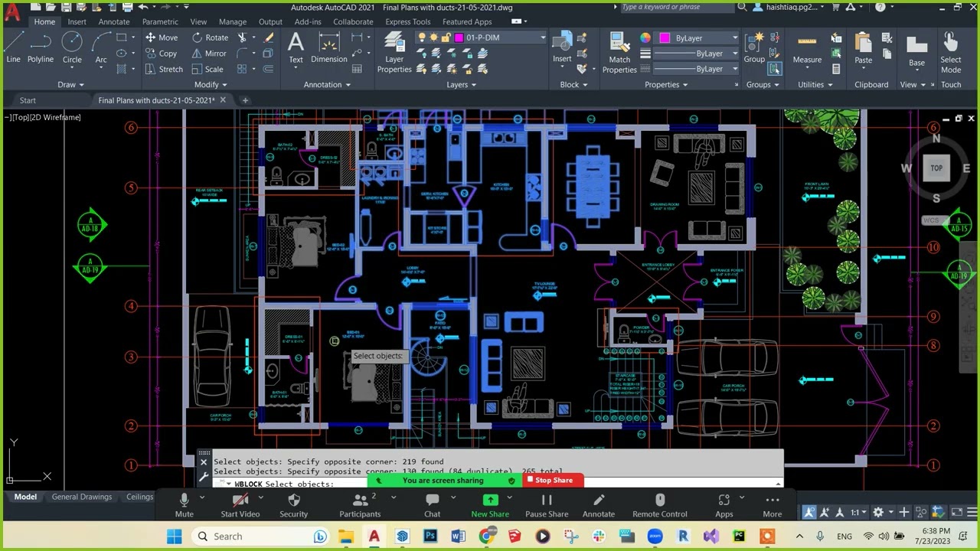The width and height of the screenshot is (980, 551).
Task: Open the object color ByLayer dropdown
Action: tap(735, 37)
